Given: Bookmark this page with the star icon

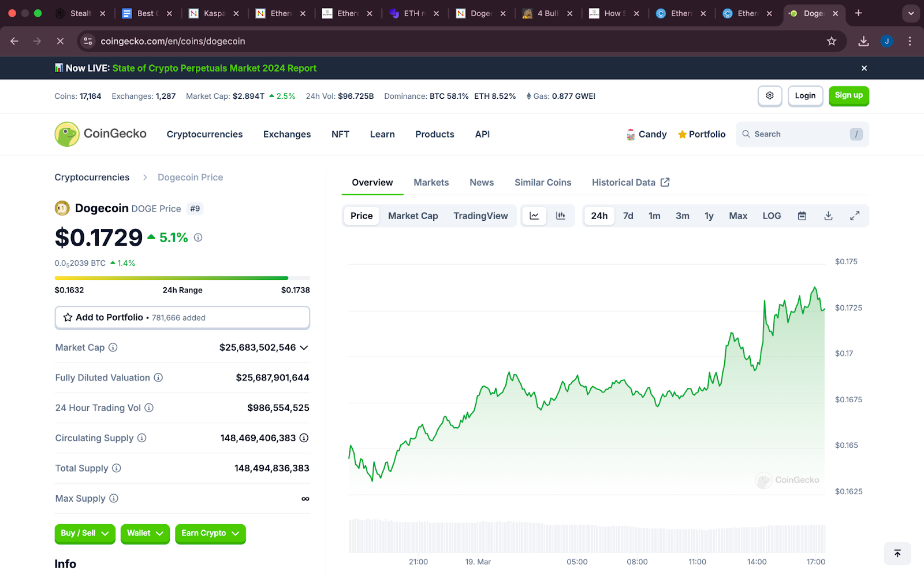Looking at the screenshot, I should pyautogui.click(x=832, y=41).
